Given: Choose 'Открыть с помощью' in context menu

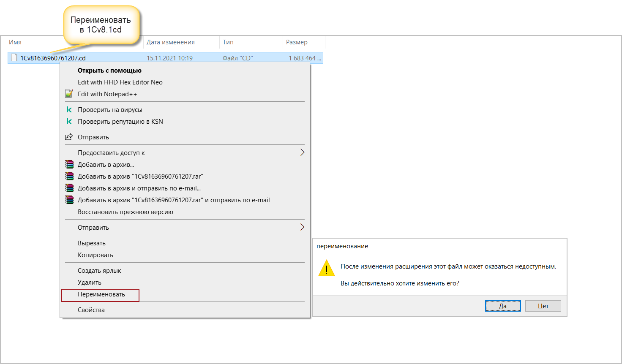Looking at the screenshot, I should click(x=109, y=71).
